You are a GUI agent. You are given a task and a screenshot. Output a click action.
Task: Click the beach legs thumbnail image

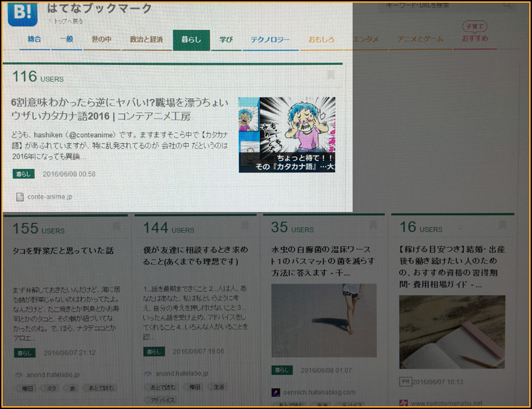click(x=324, y=320)
